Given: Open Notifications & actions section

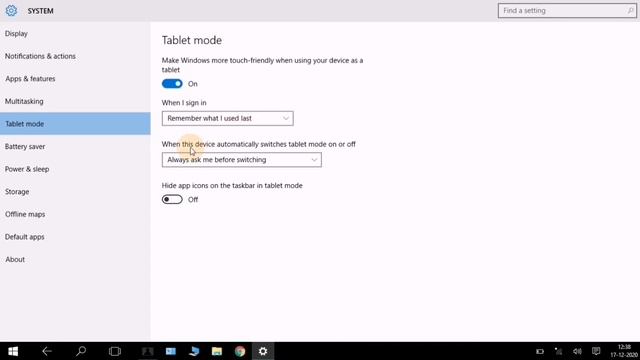Looking at the screenshot, I should click(x=75, y=56).
